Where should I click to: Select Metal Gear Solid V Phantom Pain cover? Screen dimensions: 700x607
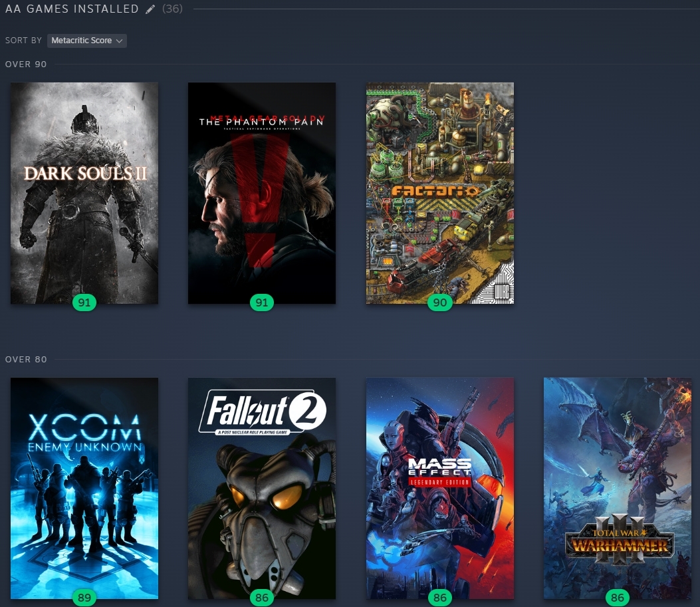[x=262, y=193]
